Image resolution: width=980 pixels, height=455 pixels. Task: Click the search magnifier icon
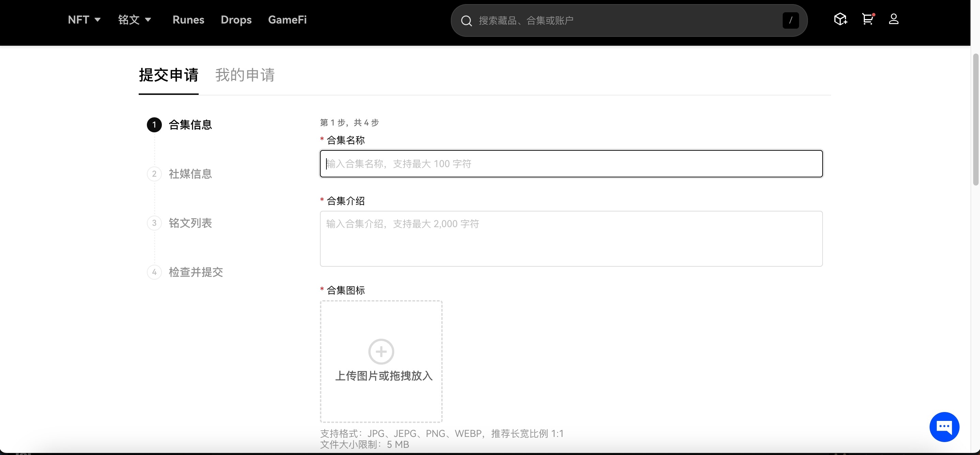pos(466,21)
